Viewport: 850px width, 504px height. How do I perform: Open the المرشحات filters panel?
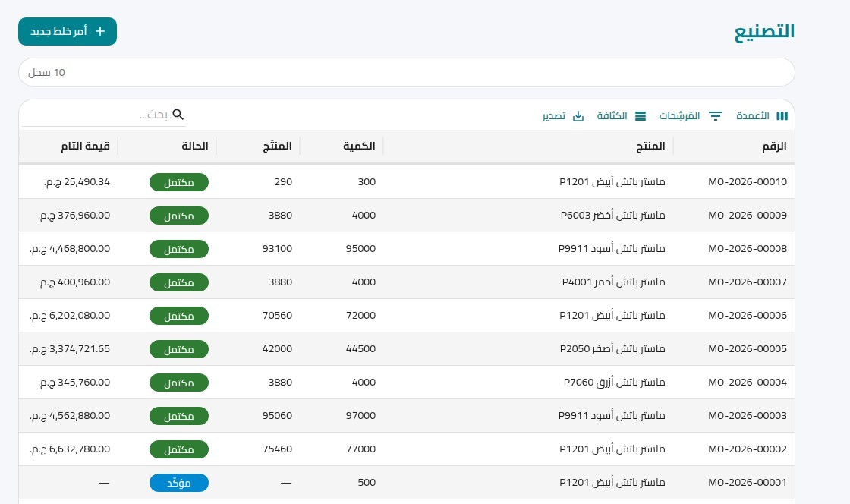coord(691,116)
